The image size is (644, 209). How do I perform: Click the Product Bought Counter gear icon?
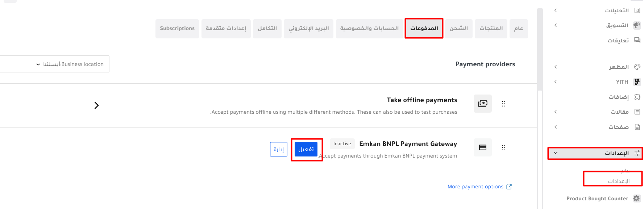coord(636,198)
